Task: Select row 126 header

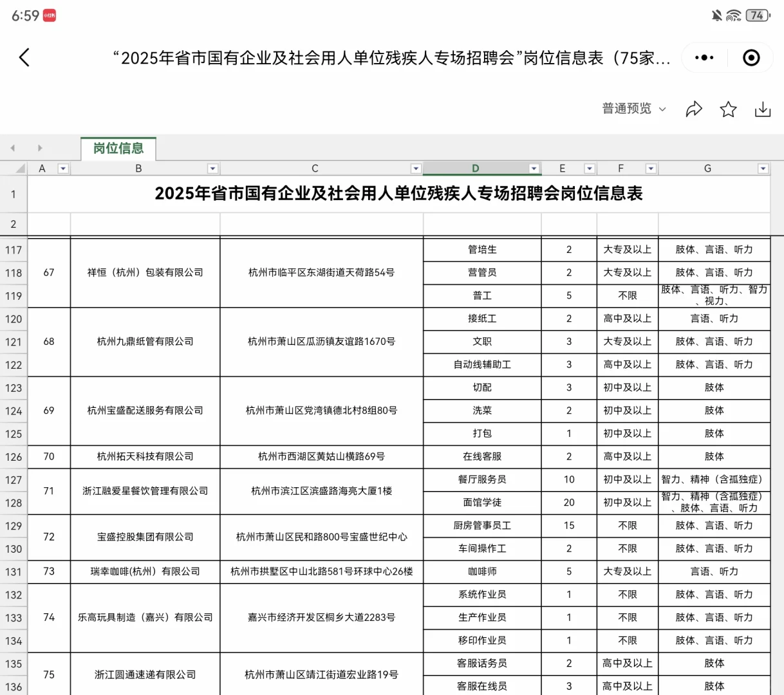Action: (14, 457)
